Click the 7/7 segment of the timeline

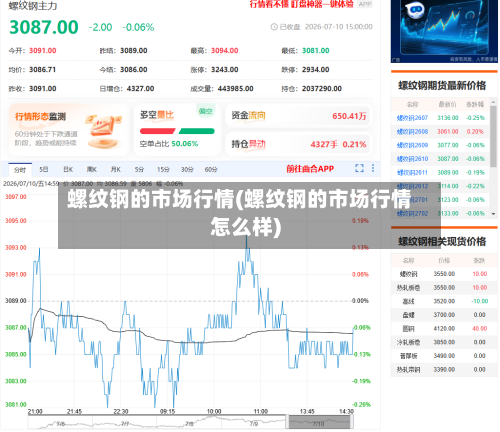pyautogui.click(x=125, y=422)
